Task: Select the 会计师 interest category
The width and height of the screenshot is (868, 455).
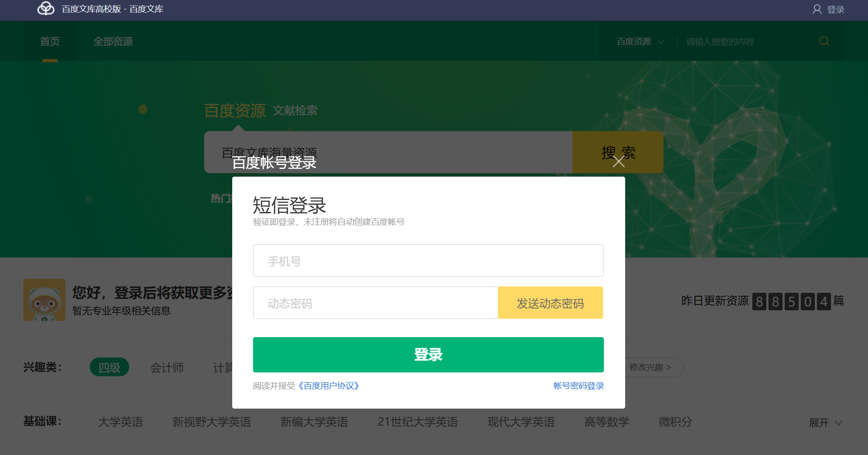Action: click(x=167, y=368)
